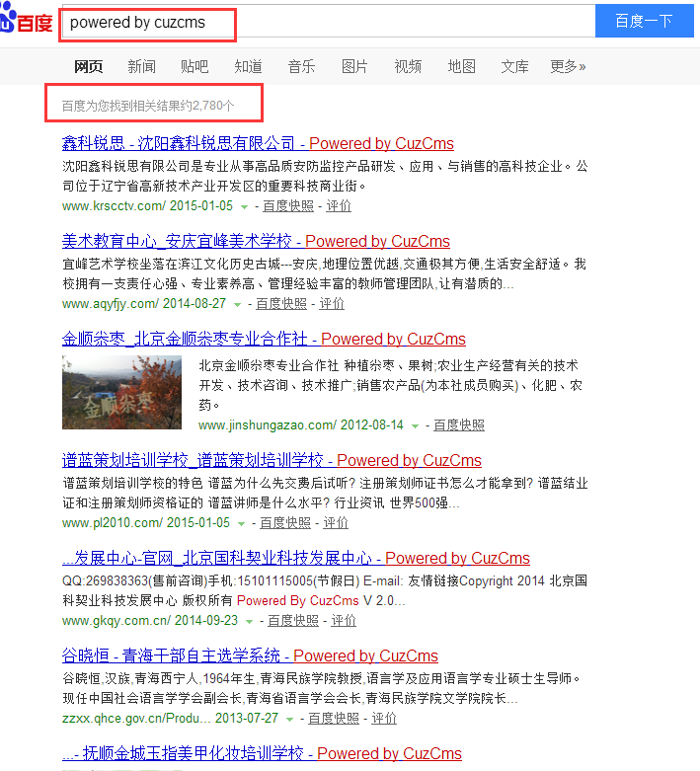Click the www.aqyfjy.com/ URL text
This screenshot has width=700, height=771.
(111, 304)
